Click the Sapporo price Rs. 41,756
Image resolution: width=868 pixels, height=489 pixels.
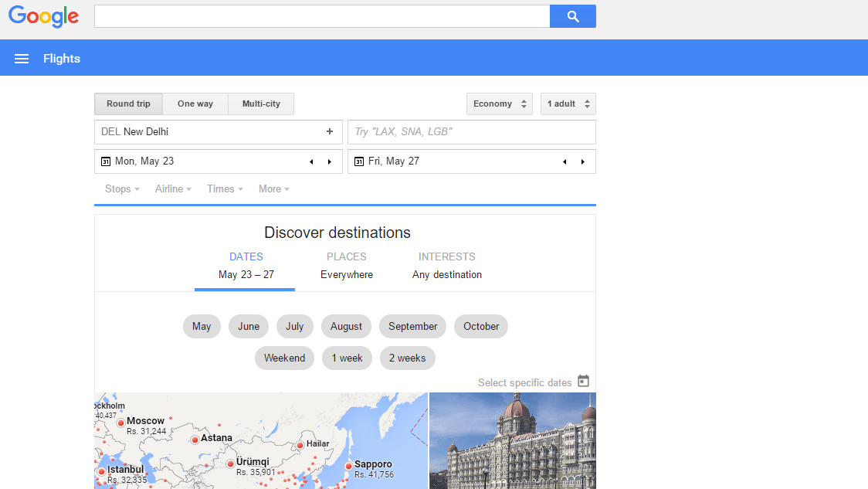point(375,474)
